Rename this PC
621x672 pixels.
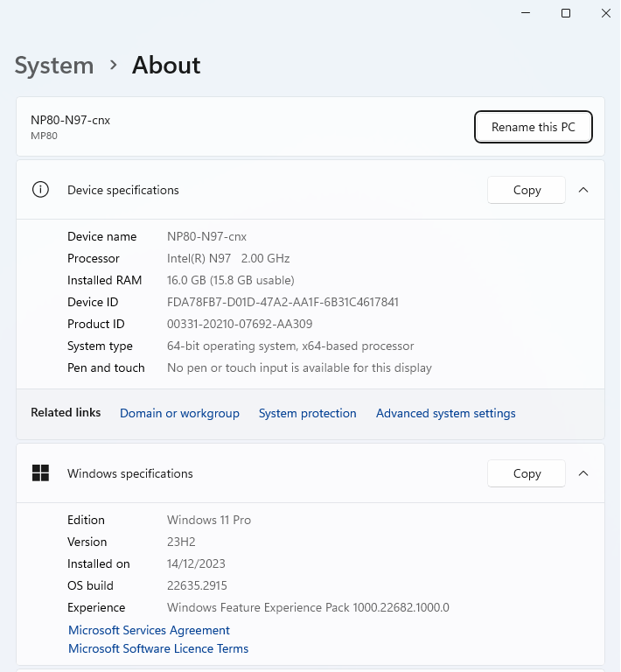[534, 127]
